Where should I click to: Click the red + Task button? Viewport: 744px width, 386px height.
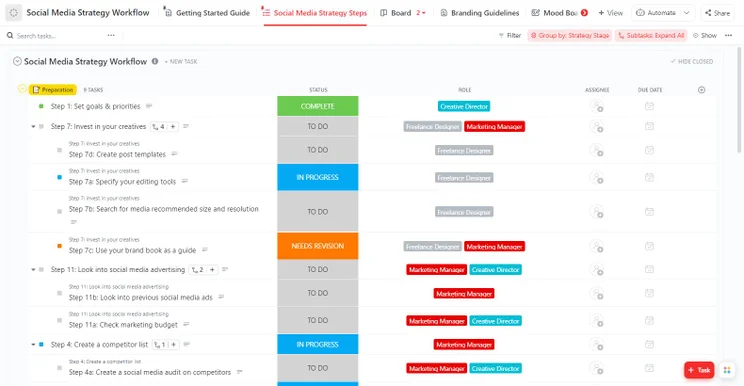[x=699, y=370]
